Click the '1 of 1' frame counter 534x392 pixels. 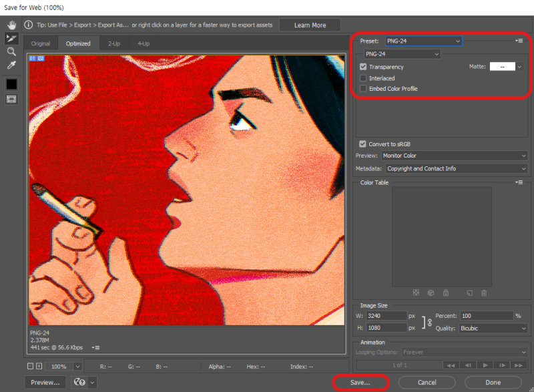tap(399, 365)
